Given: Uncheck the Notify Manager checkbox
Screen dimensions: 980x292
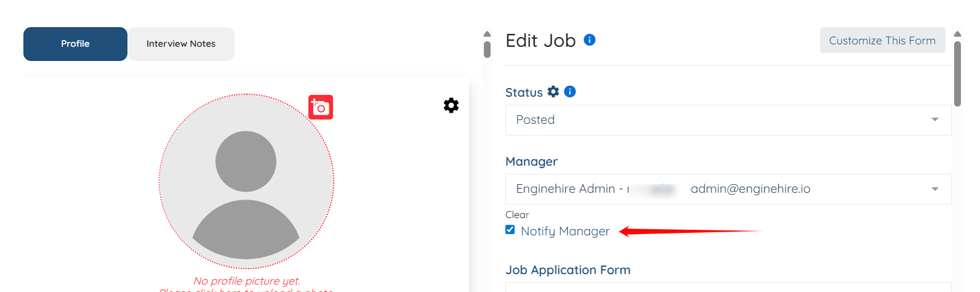Looking at the screenshot, I should (x=510, y=230).
